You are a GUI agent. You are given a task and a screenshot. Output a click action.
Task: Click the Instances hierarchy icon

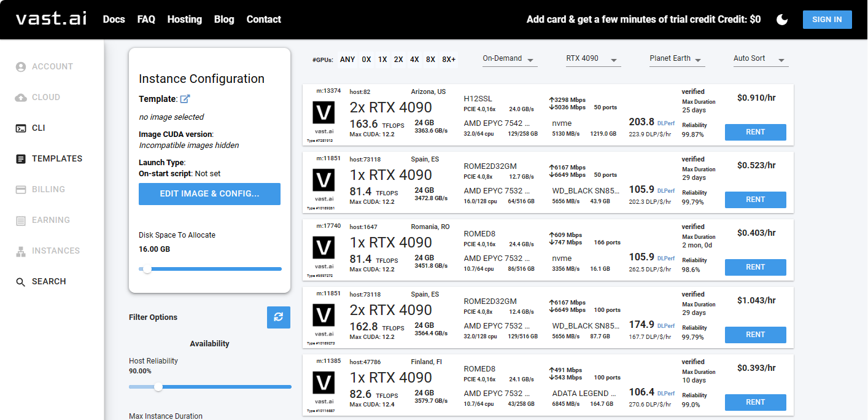21,251
